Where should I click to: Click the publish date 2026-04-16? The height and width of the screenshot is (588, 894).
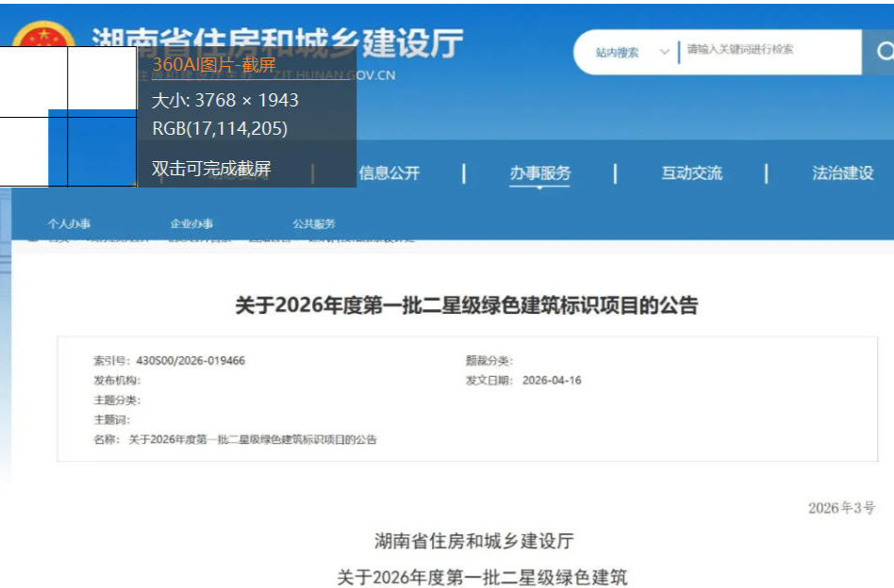coord(552,381)
